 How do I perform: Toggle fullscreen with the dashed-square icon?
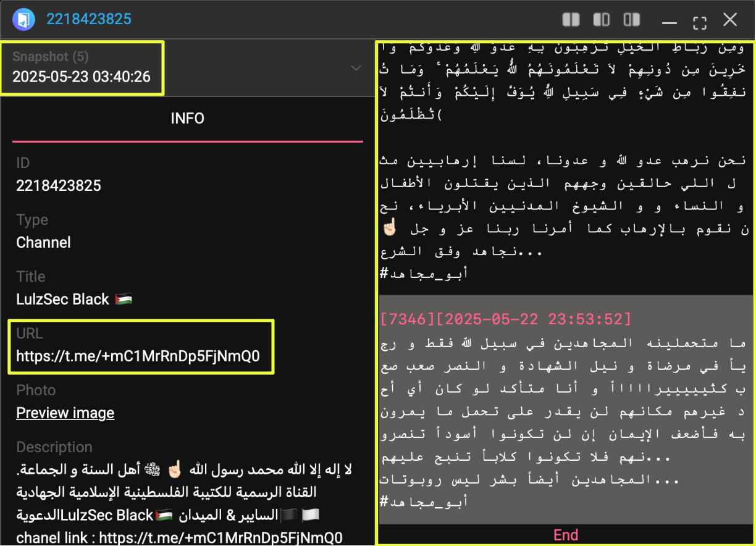(699, 23)
